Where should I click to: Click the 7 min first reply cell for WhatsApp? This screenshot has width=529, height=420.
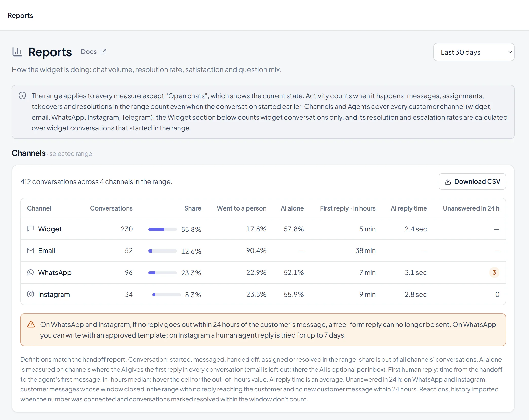[367, 272]
